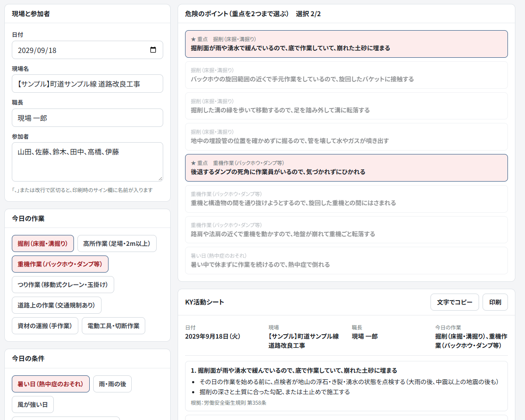Click the 危険のポイント 選択 2/2 heading
The height and width of the screenshot is (420, 525).
coord(253,14)
